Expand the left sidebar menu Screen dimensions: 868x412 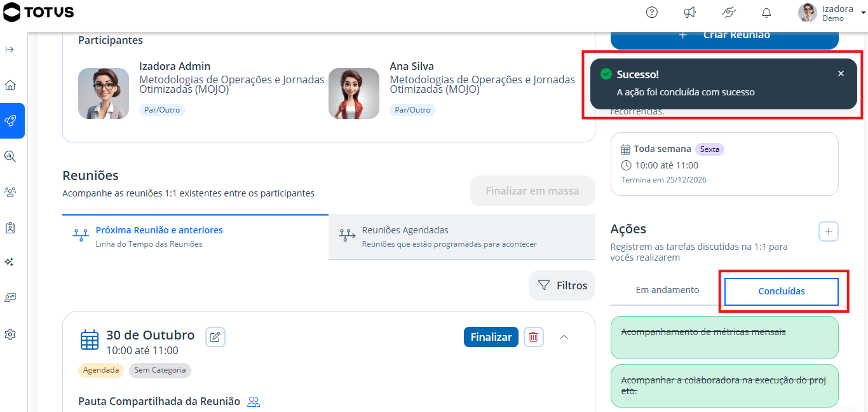point(10,50)
